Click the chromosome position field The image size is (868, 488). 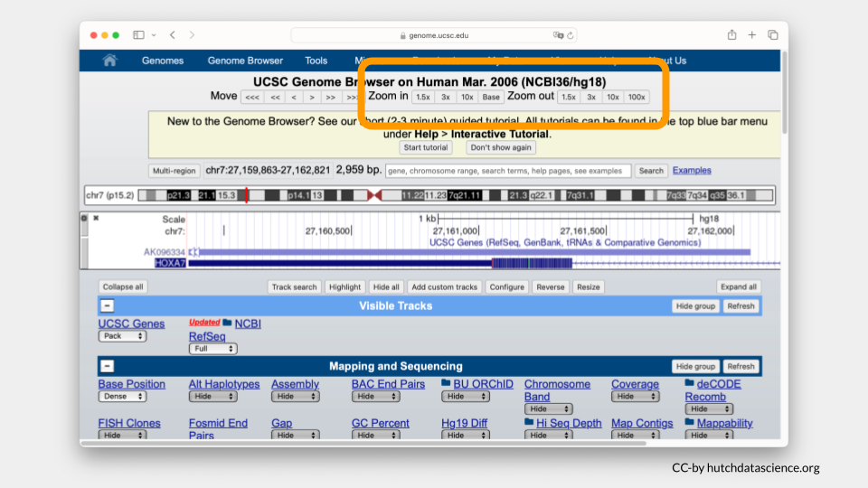tap(268, 171)
